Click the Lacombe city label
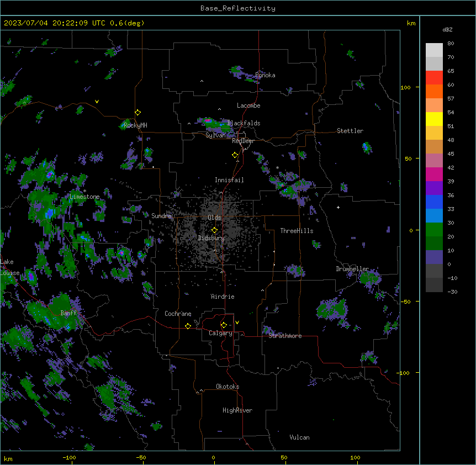476x465 pixels. tap(248, 105)
